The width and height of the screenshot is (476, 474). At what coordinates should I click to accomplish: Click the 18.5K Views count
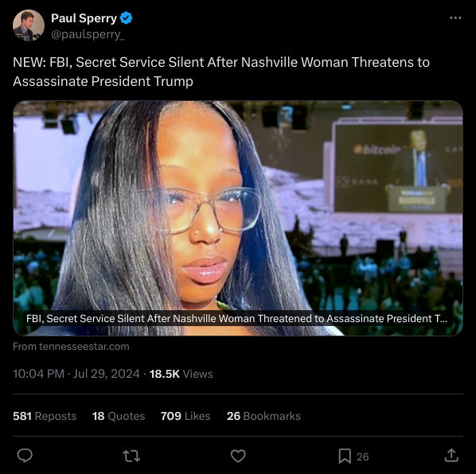coord(181,374)
